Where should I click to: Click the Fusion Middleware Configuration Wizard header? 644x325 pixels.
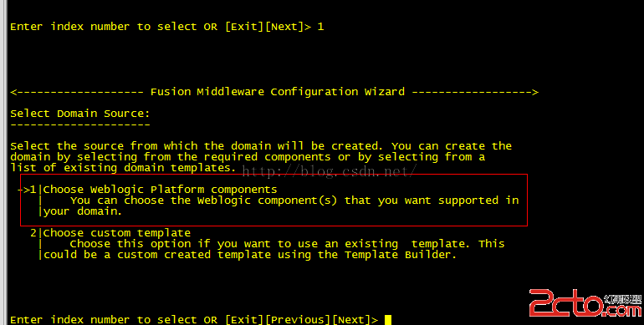click(x=277, y=92)
